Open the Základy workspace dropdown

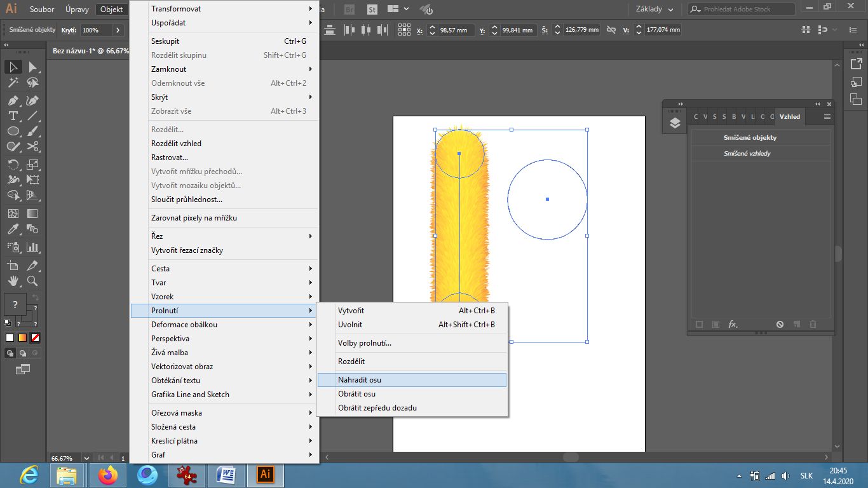point(654,10)
